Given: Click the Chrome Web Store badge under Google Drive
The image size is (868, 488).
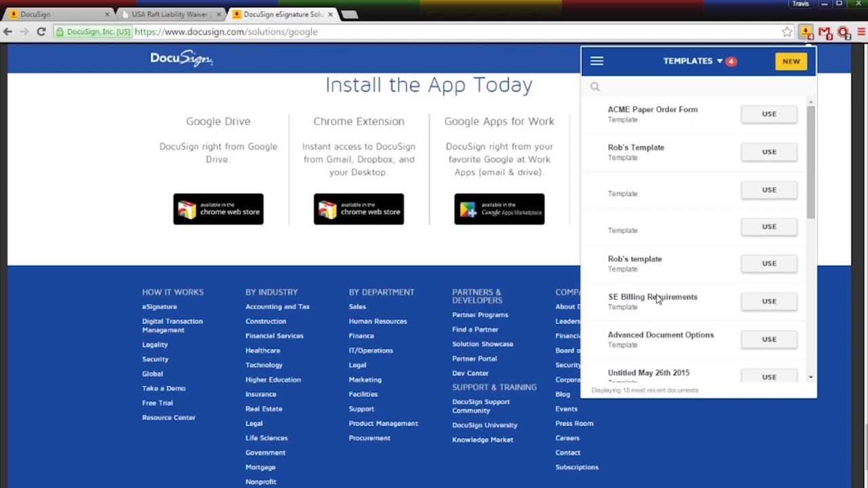Looking at the screenshot, I should [218, 209].
